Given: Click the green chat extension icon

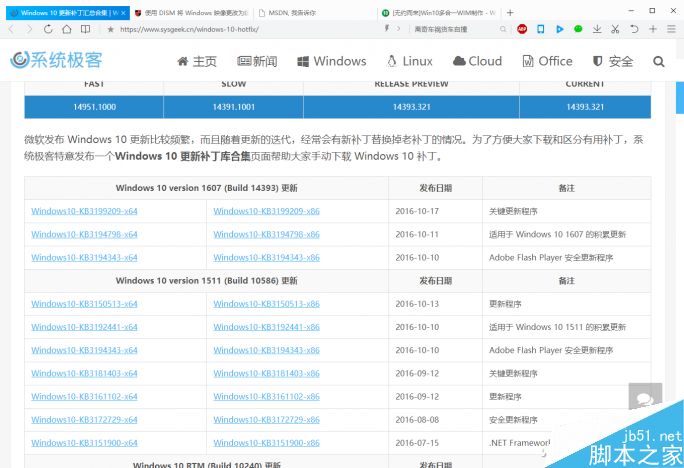Looking at the screenshot, I should coord(578,29).
